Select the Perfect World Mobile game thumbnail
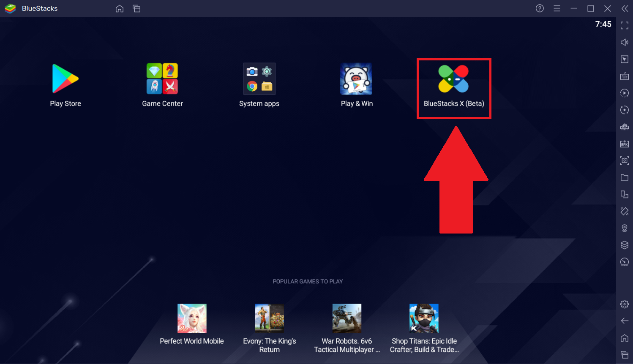Image resolution: width=633 pixels, height=364 pixels. click(192, 318)
